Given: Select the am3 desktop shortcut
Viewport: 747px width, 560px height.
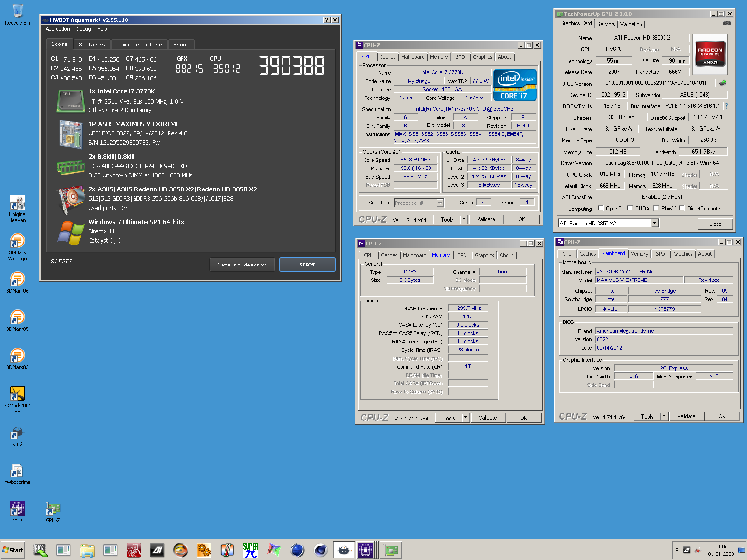Looking at the screenshot, I should (17, 436).
